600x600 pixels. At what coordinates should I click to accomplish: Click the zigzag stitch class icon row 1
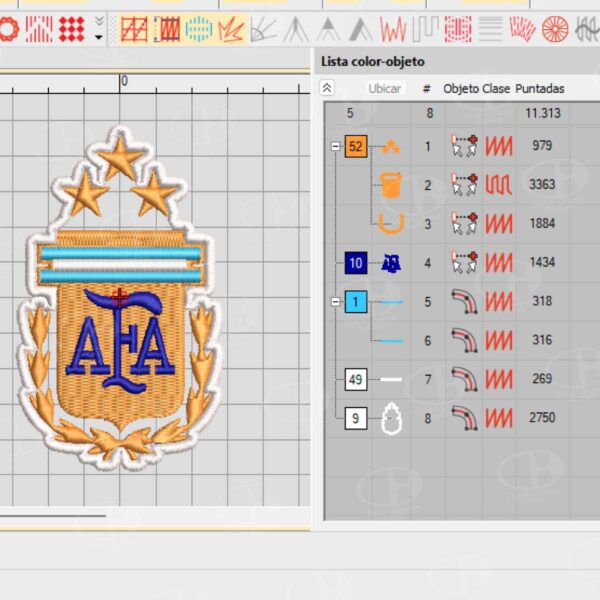click(x=499, y=146)
